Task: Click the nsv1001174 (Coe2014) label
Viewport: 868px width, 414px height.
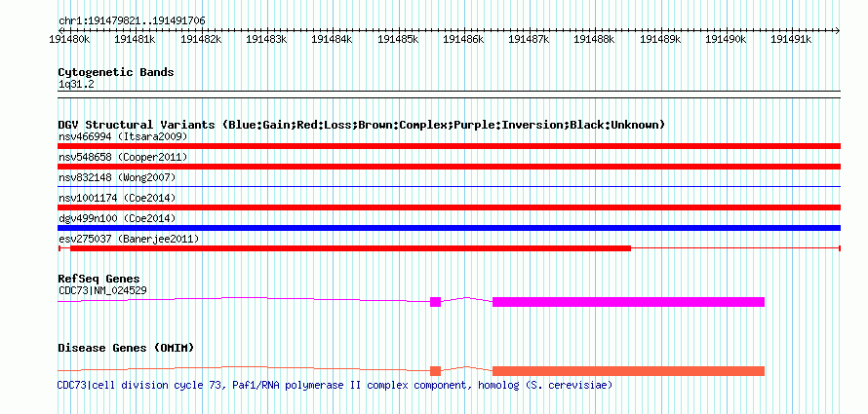Action: pyautogui.click(x=117, y=198)
